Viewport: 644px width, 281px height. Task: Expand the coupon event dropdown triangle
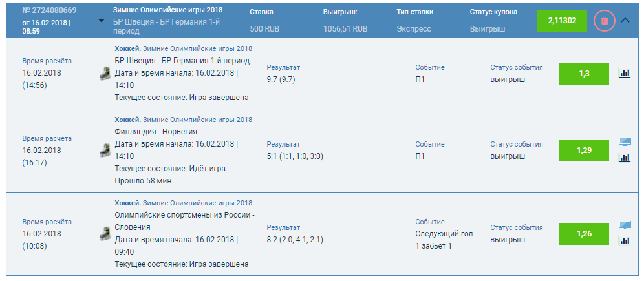[102, 21]
